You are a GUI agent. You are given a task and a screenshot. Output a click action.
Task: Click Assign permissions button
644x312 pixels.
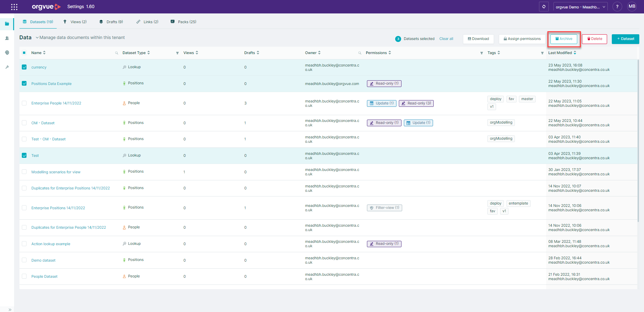522,39
